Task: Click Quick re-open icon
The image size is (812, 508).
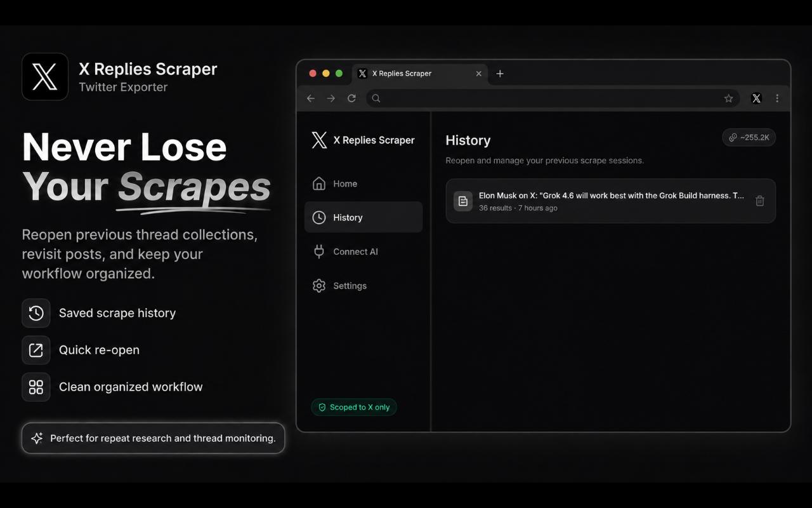Action: point(36,350)
